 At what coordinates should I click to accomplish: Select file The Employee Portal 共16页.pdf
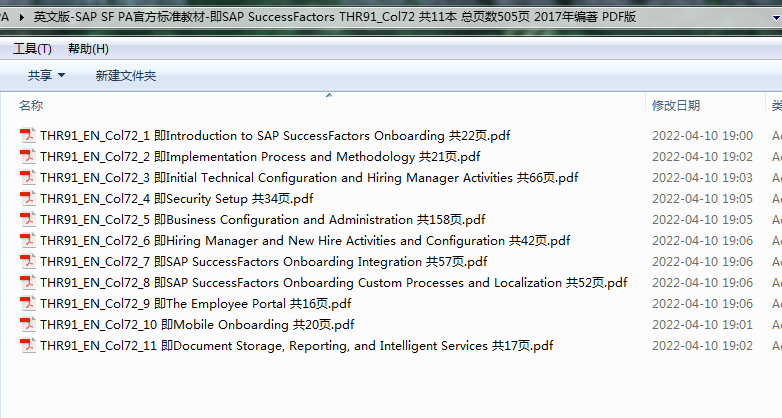pyautogui.click(x=196, y=303)
